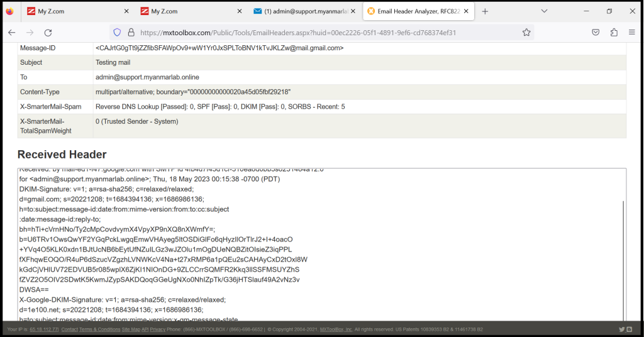Show site security padlock information
This screenshot has height=337, width=644.
click(131, 33)
